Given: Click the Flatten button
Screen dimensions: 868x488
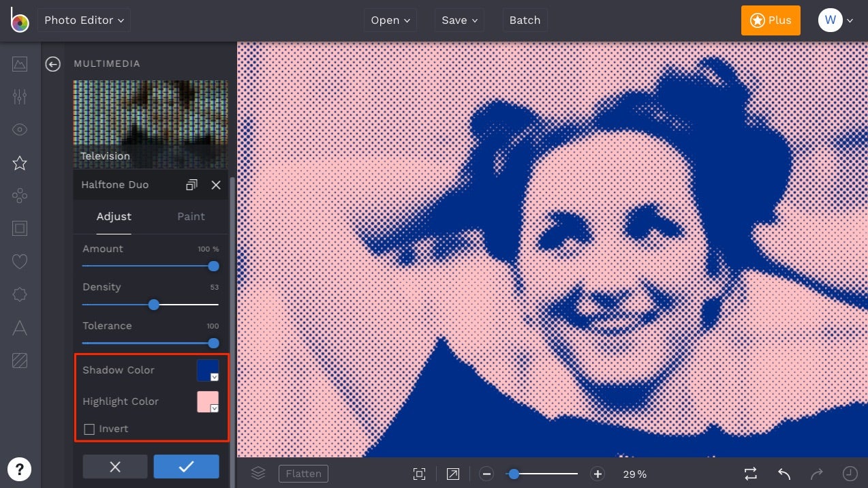Looking at the screenshot, I should tap(303, 473).
